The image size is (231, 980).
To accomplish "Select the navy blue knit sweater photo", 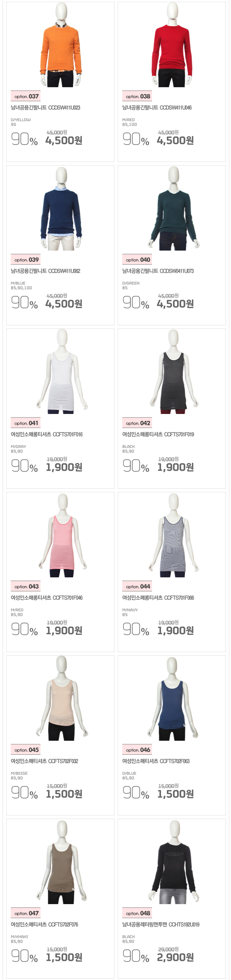I will tap(61, 209).
